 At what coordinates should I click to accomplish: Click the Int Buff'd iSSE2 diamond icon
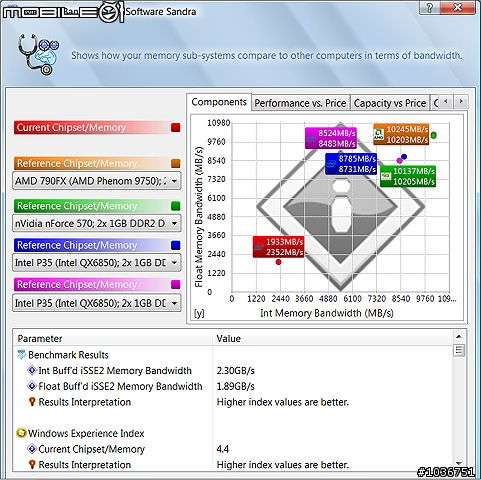[x=32, y=370]
